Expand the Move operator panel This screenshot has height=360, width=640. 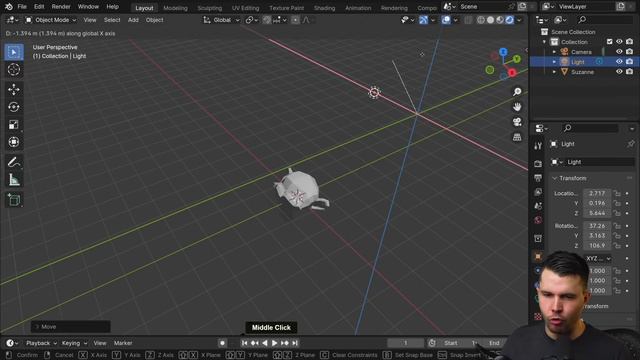click(38, 327)
